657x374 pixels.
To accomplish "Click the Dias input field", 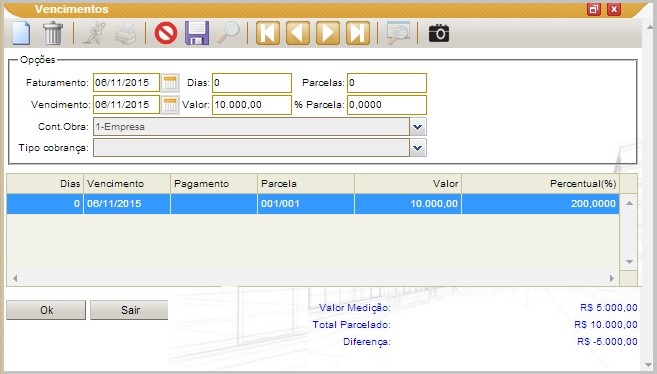I will pos(252,83).
